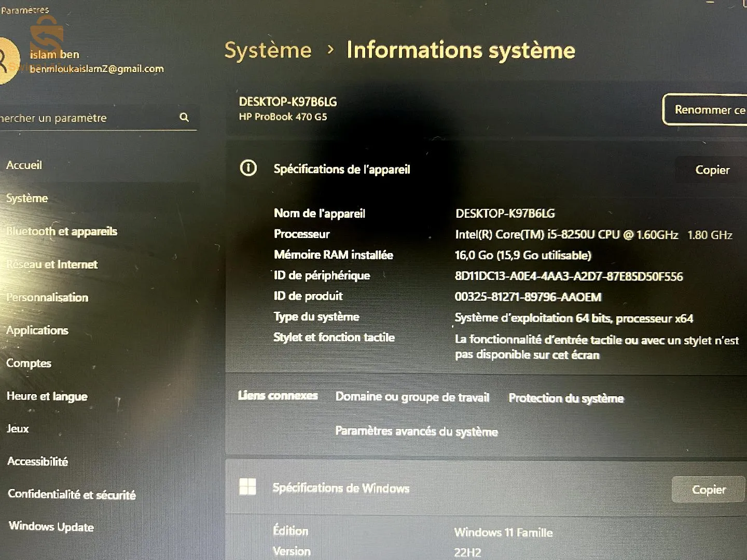Collapse the Spécifications de l'appareil section header
The height and width of the screenshot is (560, 747).
click(x=486, y=169)
